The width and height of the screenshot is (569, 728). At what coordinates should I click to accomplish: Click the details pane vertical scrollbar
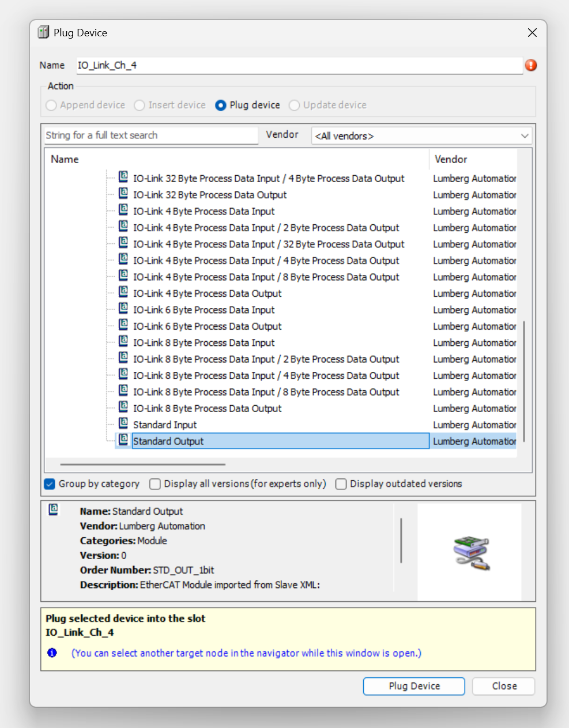point(401,541)
